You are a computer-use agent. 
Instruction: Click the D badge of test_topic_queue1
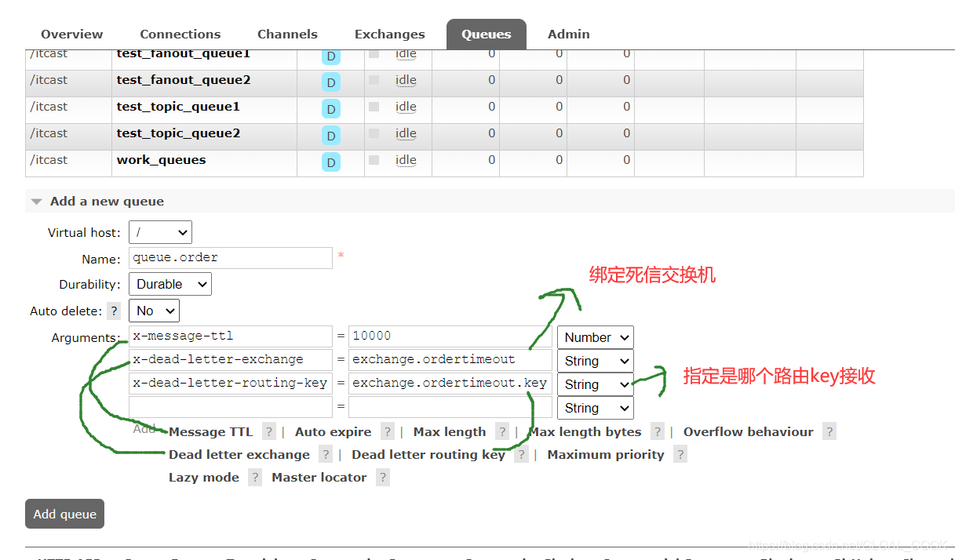point(330,109)
